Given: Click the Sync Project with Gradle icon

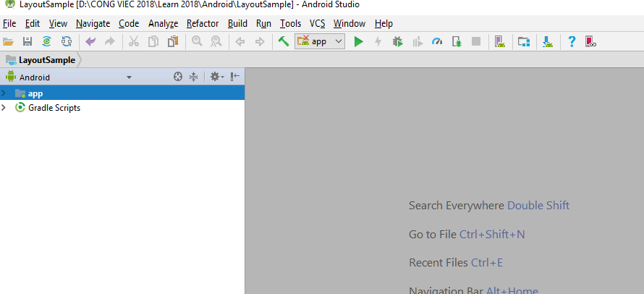Looking at the screenshot, I should click(x=46, y=42).
